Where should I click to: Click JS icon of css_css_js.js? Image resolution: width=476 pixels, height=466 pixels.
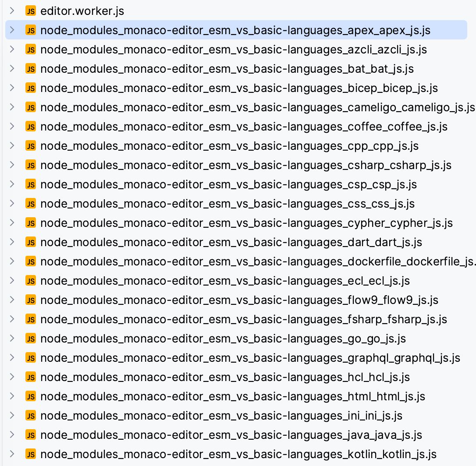(x=31, y=204)
